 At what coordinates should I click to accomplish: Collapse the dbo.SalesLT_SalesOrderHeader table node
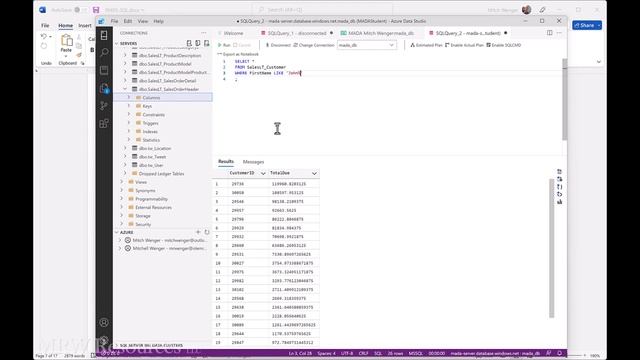click(x=125, y=89)
